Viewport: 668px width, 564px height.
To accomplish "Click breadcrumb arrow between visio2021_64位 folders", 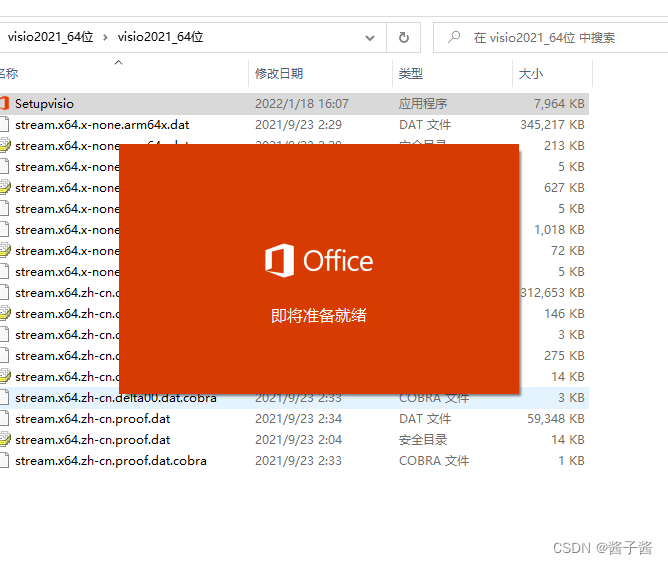I will click(105, 37).
